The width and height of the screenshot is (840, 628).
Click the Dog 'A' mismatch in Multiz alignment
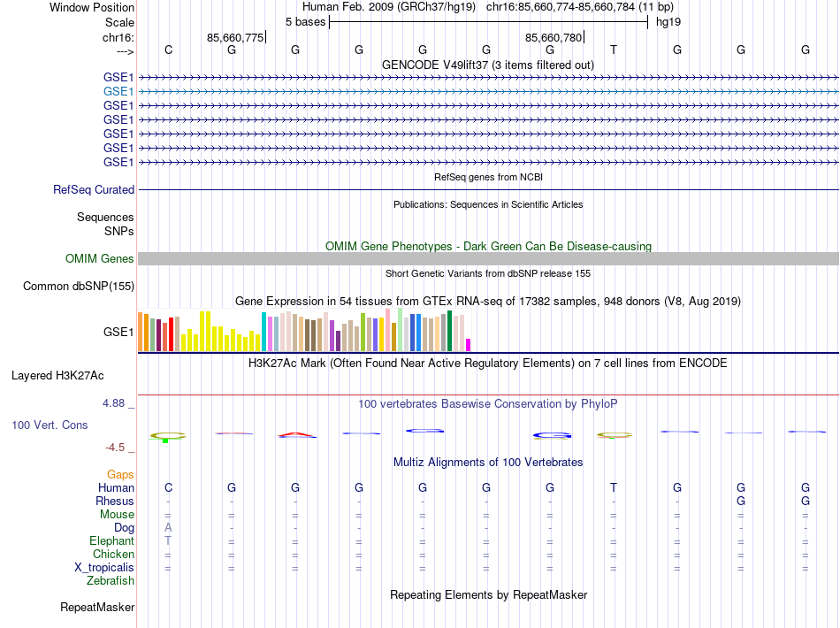point(168,528)
